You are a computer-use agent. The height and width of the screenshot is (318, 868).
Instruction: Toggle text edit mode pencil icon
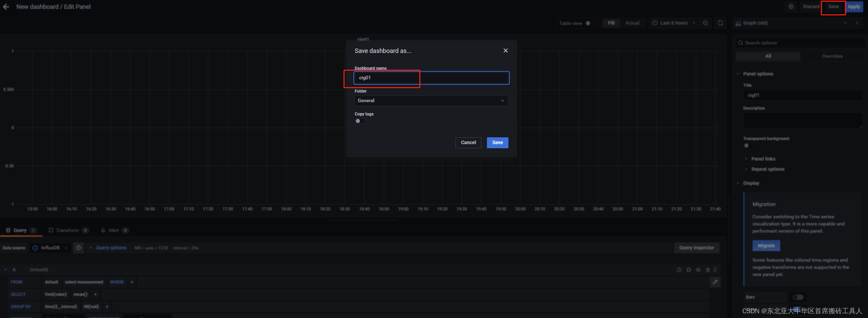coord(715,282)
